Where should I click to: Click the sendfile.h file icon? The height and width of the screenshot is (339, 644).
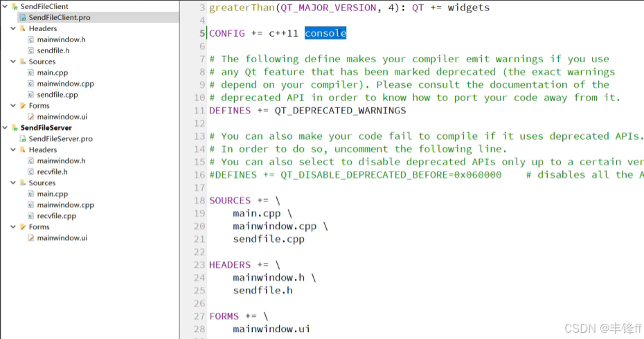point(30,51)
